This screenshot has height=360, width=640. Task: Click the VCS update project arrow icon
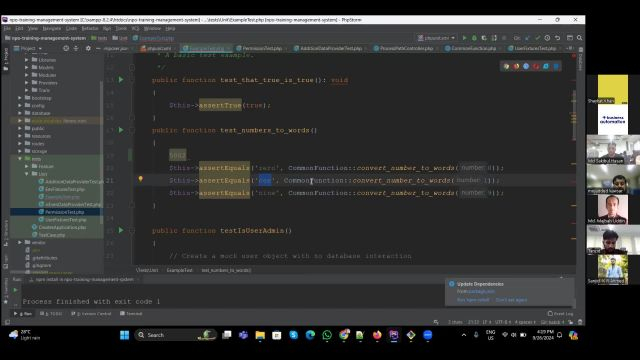[x=527, y=38]
